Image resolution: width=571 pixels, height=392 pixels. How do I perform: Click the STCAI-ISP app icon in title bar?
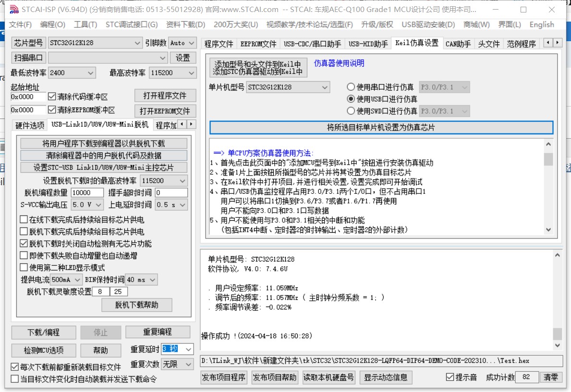click(x=14, y=10)
